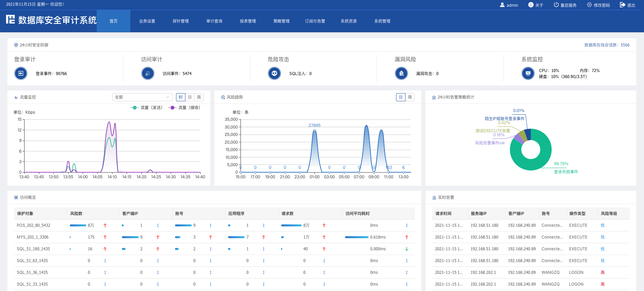The image size is (644, 291).
Task: Click the 漏洞风险 bug icon
Action: (x=401, y=73)
